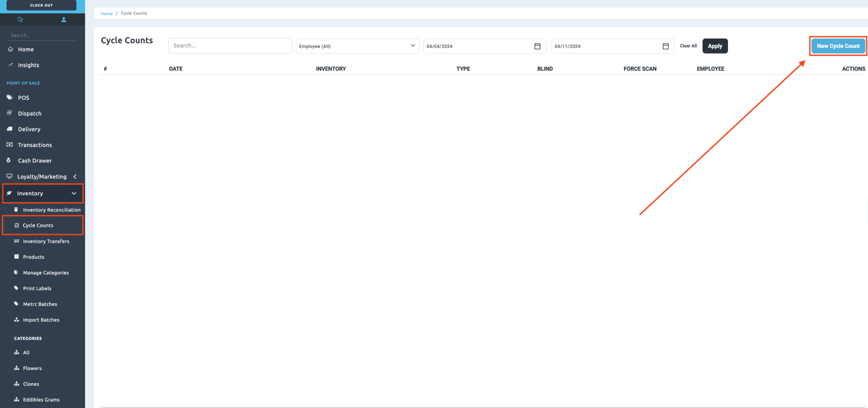Screen dimensions: 868x408
Task: Click the Cycle Counts search field
Action: tap(230, 45)
